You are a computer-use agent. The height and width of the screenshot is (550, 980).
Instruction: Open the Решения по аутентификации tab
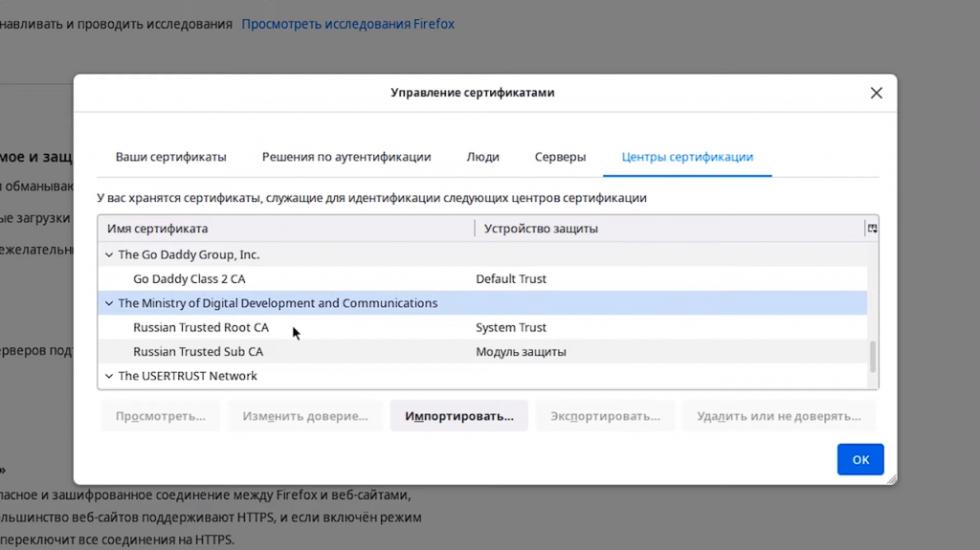coord(346,157)
